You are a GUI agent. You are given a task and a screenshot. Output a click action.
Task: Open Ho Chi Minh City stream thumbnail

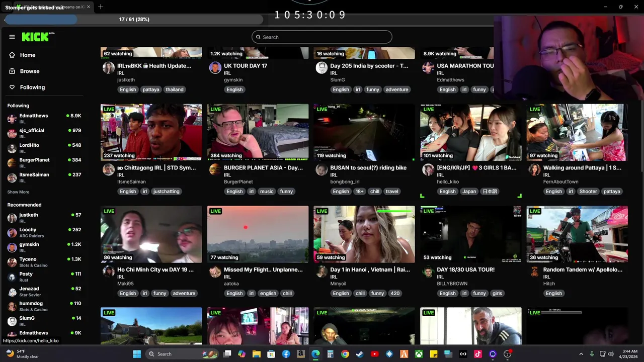(x=151, y=234)
